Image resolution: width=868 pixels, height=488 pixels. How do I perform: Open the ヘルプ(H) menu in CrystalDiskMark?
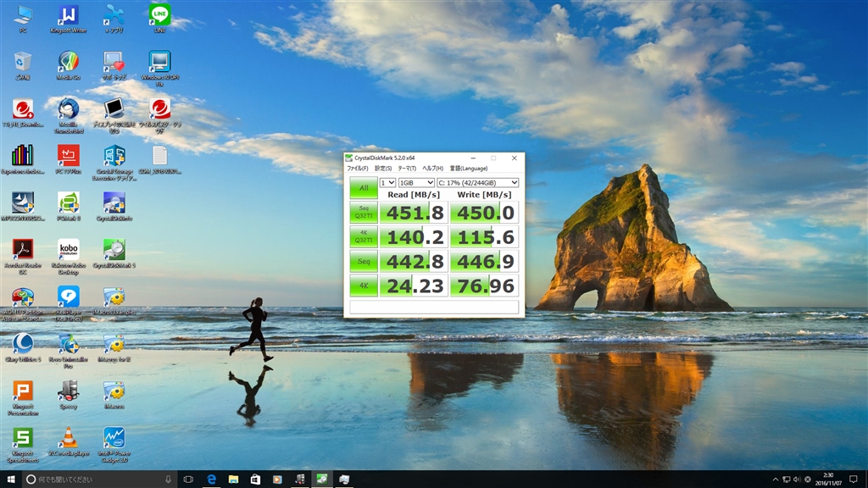tap(433, 169)
